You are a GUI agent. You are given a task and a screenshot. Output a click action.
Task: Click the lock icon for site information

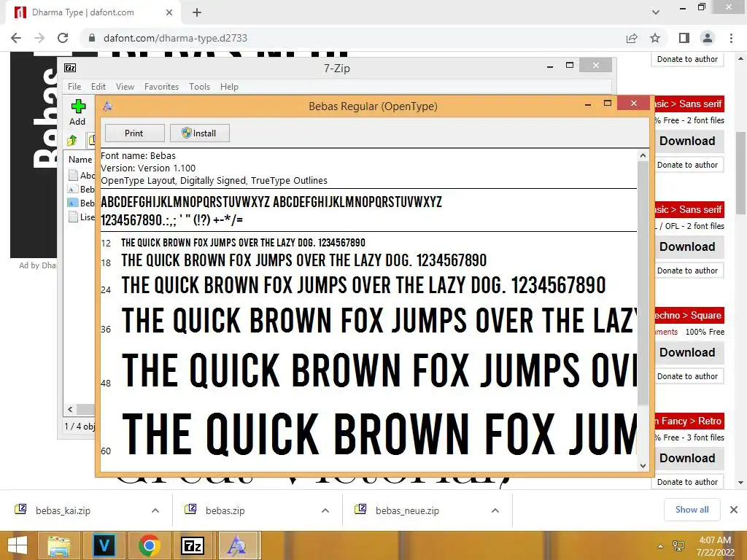coord(92,38)
